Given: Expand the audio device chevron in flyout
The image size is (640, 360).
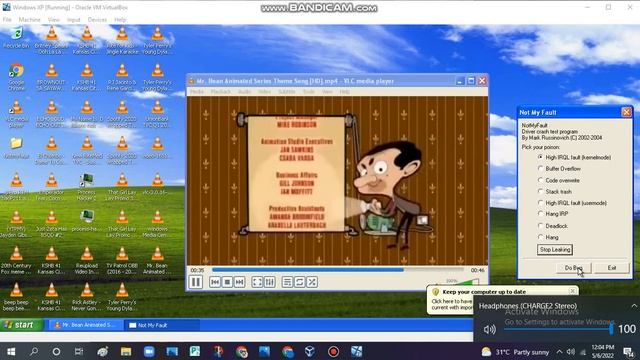Looking at the screenshot, I should (634, 306).
